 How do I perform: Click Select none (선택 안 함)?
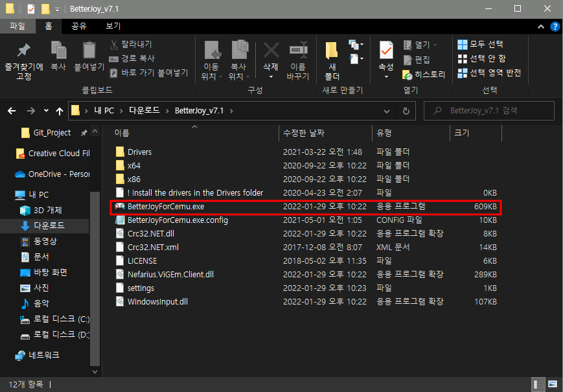pos(481,58)
